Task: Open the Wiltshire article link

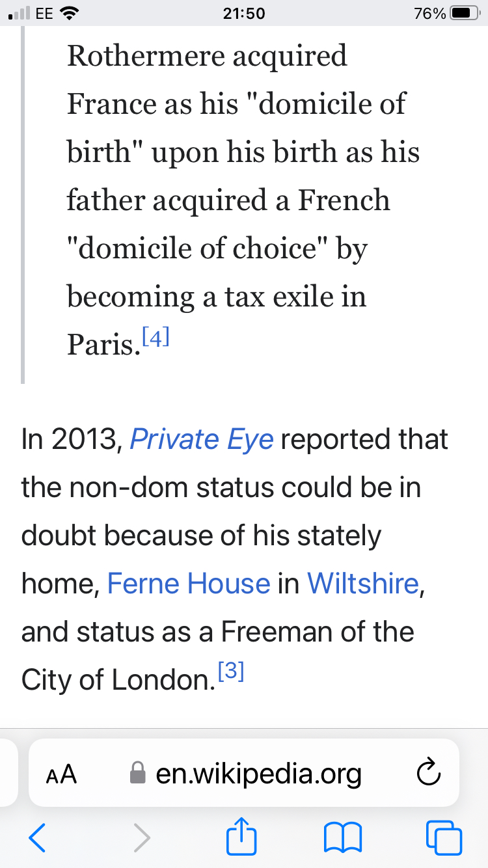Action: tap(363, 584)
